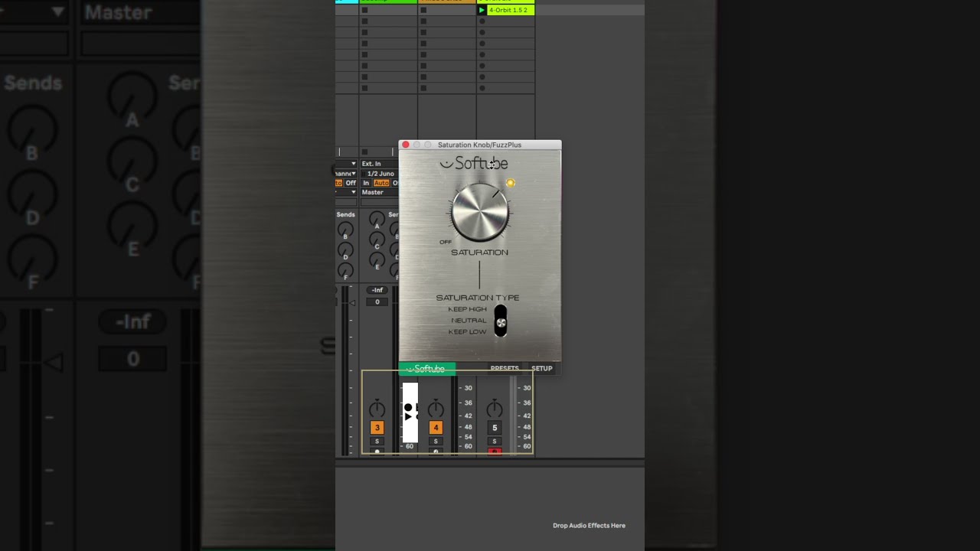Set monitoring to Auto beside the In button
Image resolution: width=980 pixels, height=551 pixels.
[x=381, y=183]
